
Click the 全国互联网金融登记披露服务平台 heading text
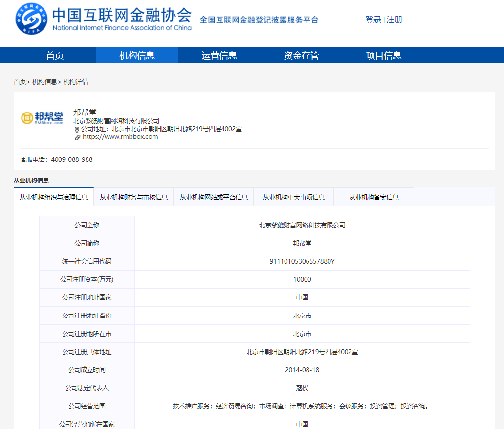click(259, 20)
